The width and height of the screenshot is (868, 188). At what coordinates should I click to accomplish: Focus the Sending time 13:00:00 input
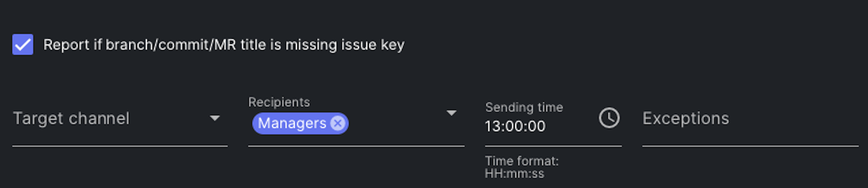[x=540, y=126]
